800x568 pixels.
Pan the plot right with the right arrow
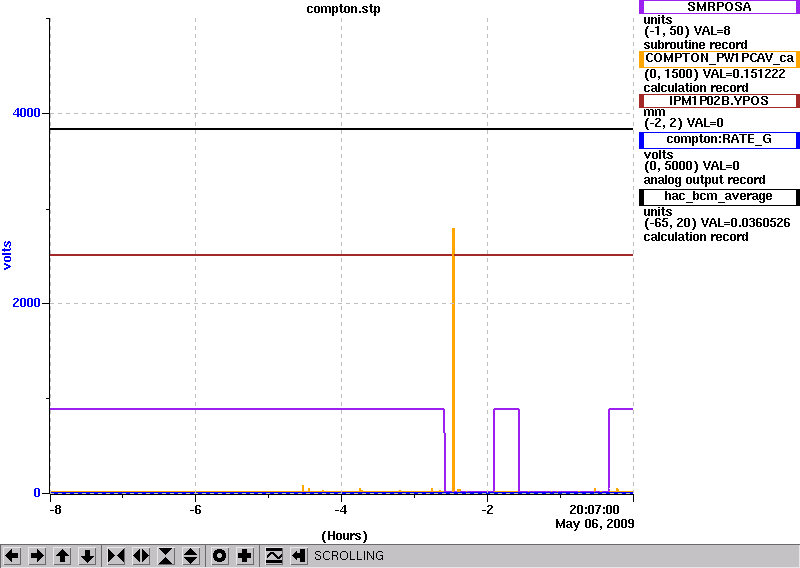[37, 556]
